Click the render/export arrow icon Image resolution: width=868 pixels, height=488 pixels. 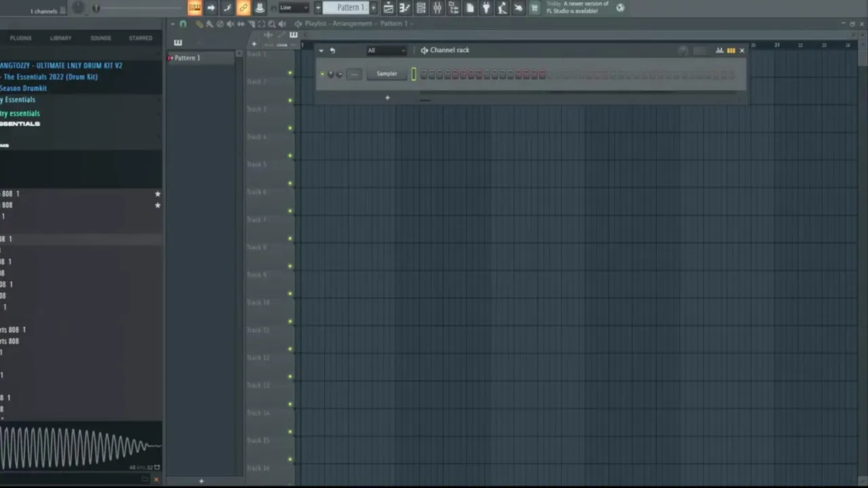coord(519,7)
